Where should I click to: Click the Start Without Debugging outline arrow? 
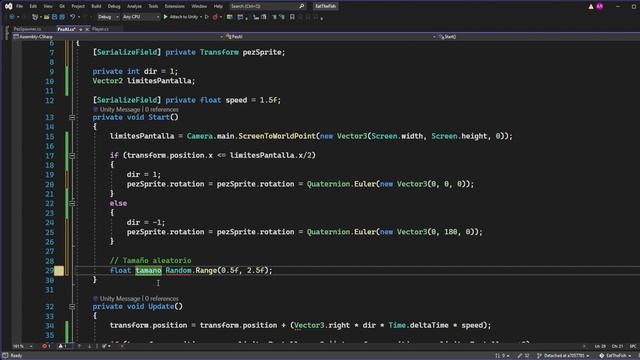207,17
